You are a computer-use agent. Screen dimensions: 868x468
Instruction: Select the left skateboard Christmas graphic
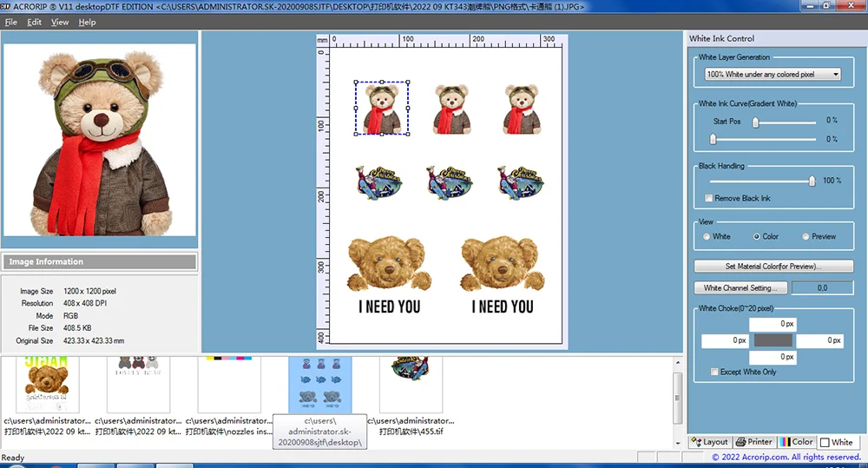(379, 182)
